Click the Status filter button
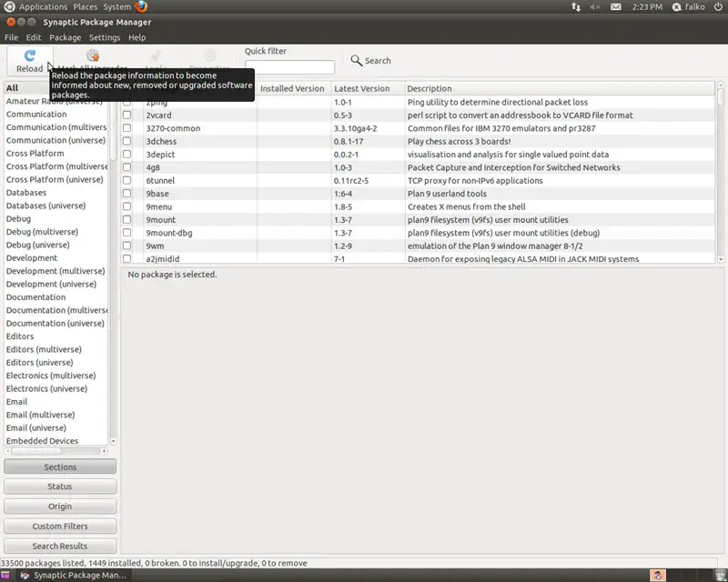Screen dimensions: 728x582 coord(60,487)
